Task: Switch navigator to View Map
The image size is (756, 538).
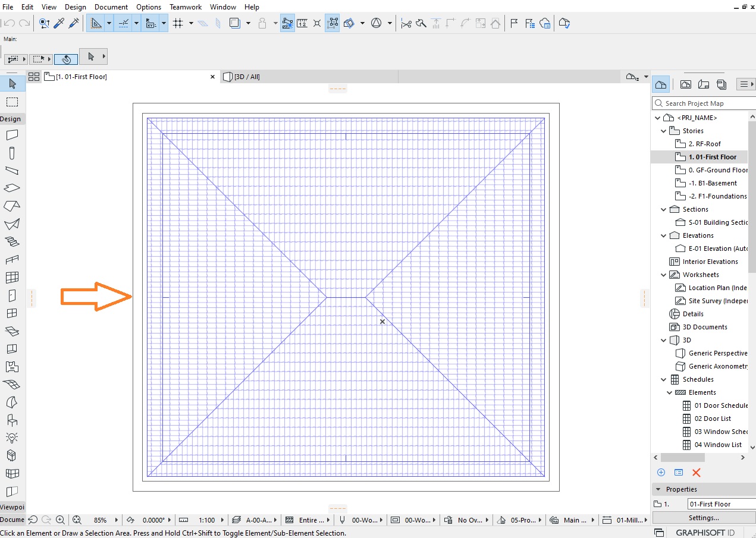Action: click(x=686, y=84)
